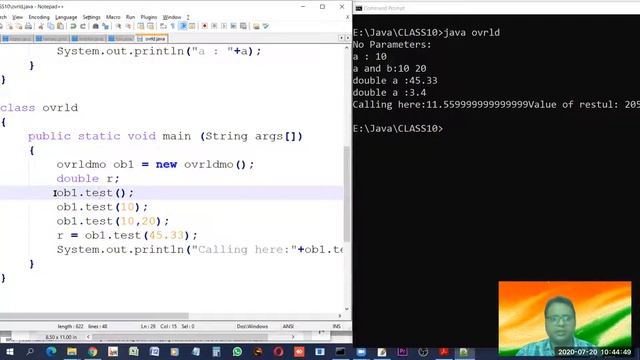Click Run Macro Multiple Times icon
The width and height of the screenshot is (640, 360).
click(x=233, y=26)
